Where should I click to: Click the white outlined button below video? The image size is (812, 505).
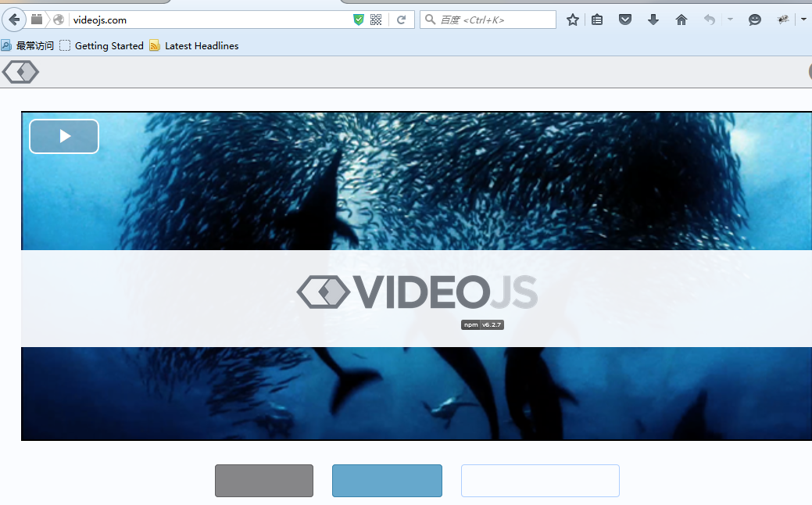tap(540, 481)
